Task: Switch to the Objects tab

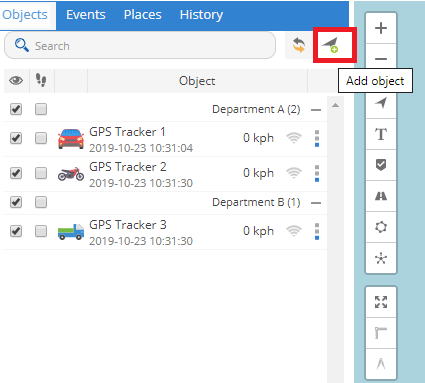Action: pyautogui.click(x=25, y=15)
